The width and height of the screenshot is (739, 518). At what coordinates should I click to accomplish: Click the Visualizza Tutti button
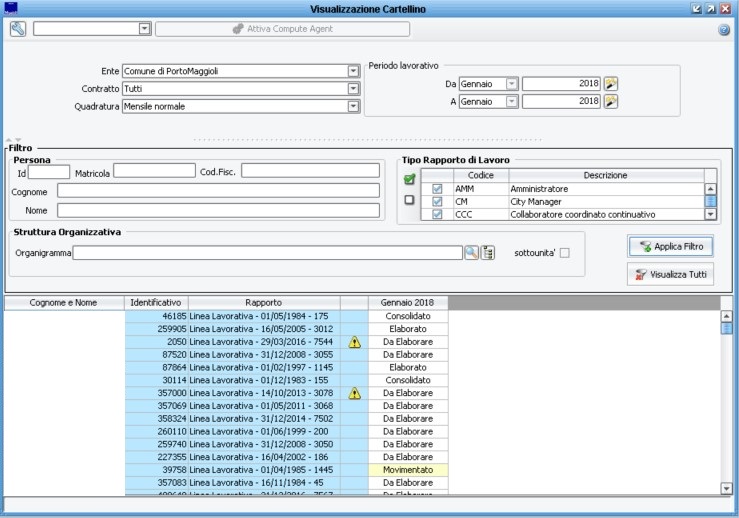670,274
